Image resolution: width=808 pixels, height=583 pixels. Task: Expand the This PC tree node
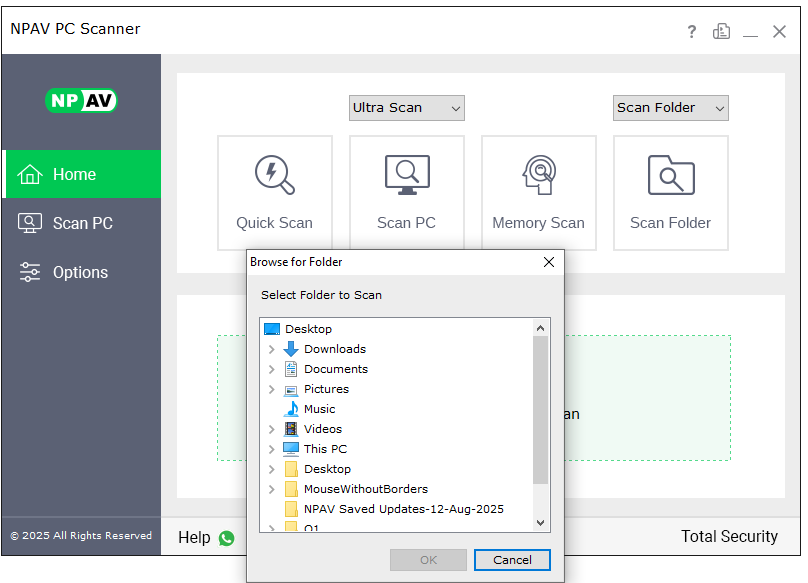tap(271, 449)
